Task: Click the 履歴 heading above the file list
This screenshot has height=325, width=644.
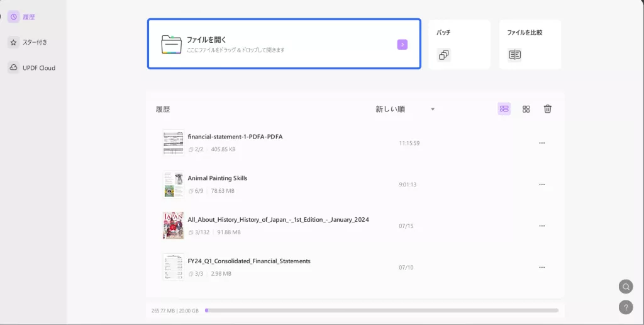Action: (163, 109)
